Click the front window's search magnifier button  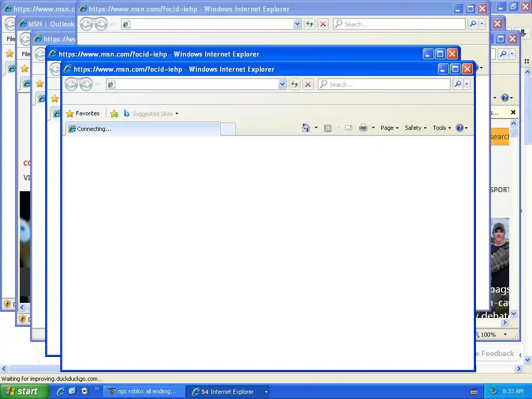pyautogui.click(x=458, y=84)
